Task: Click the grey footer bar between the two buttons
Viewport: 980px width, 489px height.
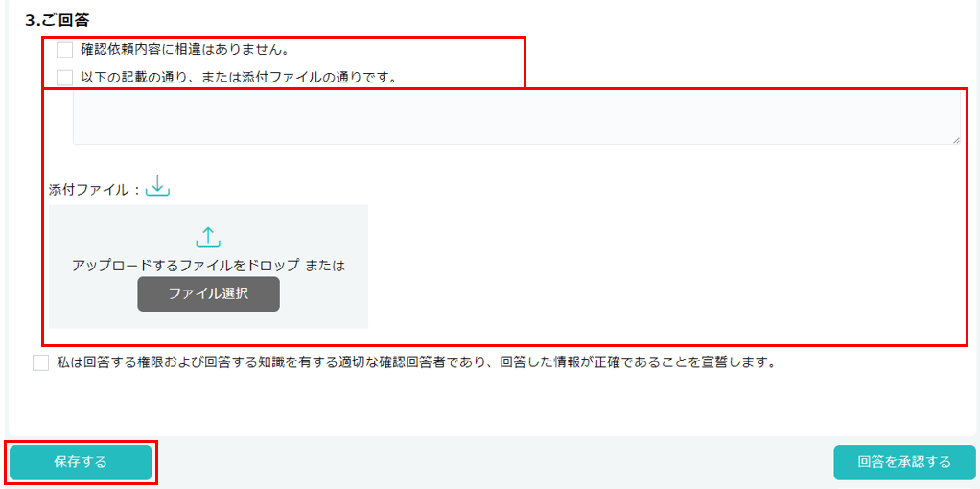Action: pos(493,462)
